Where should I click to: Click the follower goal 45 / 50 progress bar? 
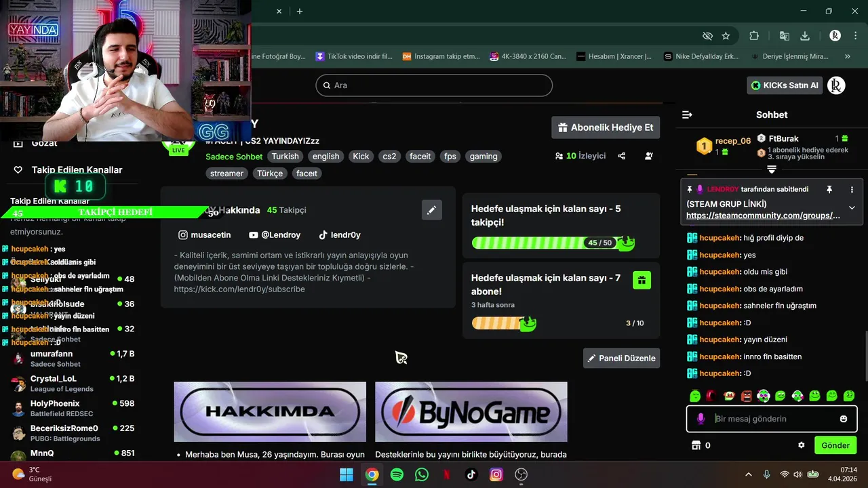(x=553, y=243)
